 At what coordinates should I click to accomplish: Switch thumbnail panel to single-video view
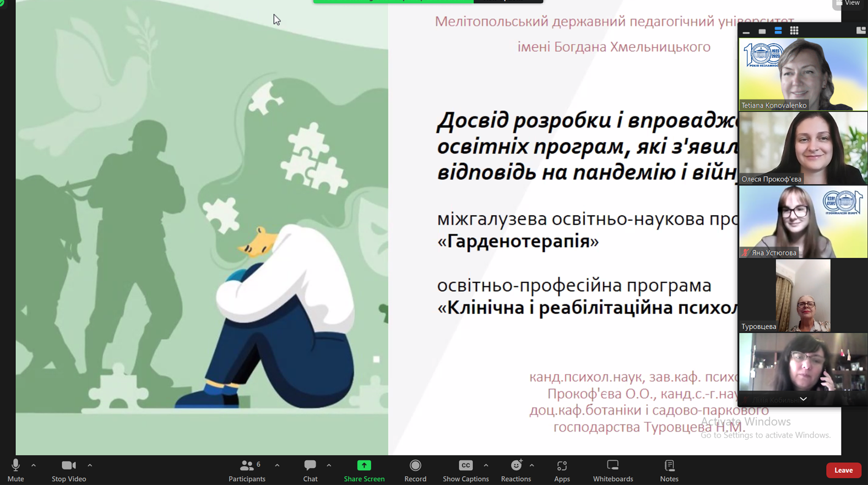(x=762, y=31)
